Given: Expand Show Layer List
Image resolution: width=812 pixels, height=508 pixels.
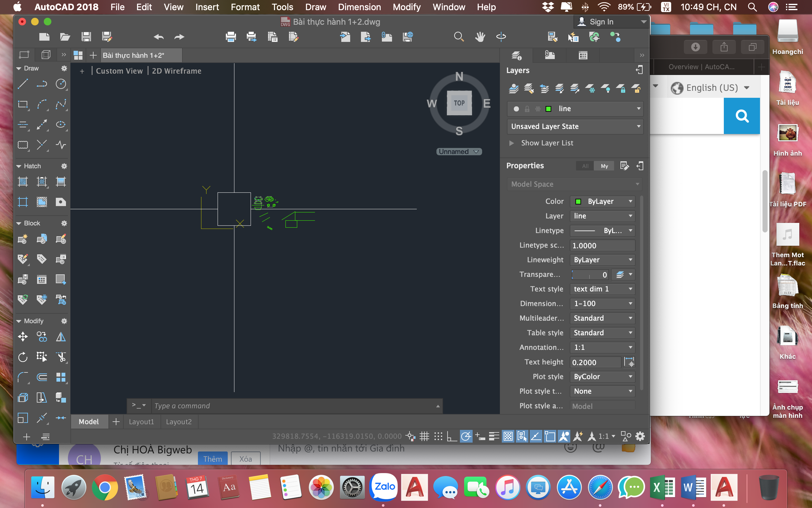Looking at the screenshot, I should pyautogui.click(x=541, y=143).
